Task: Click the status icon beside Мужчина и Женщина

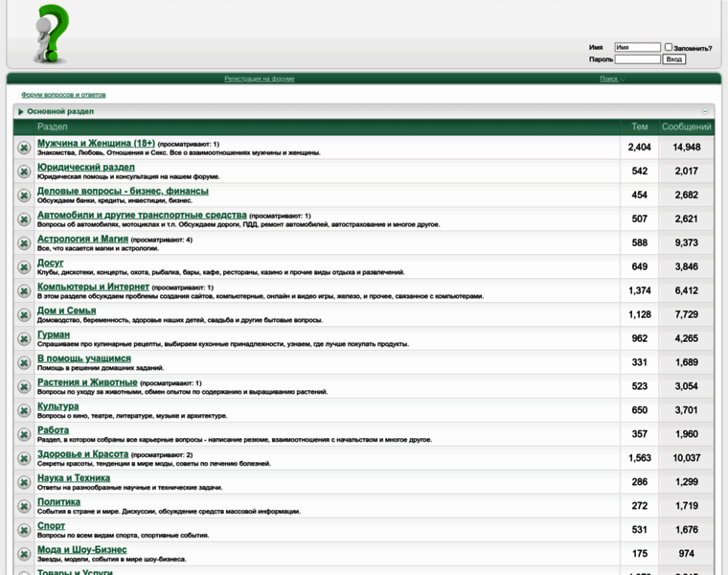Action: click(24, 148)
